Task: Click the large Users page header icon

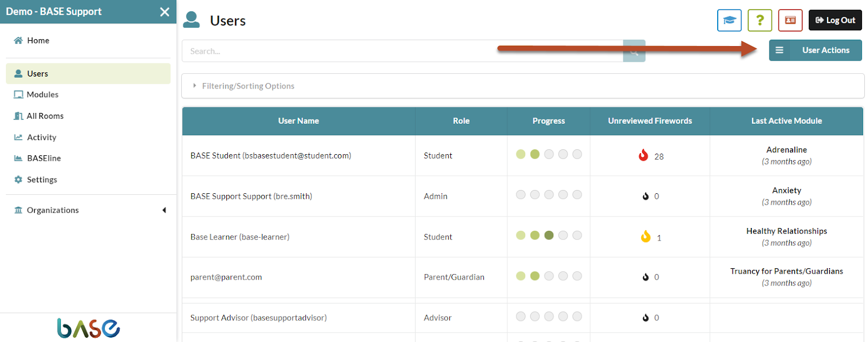Action: 192,20
